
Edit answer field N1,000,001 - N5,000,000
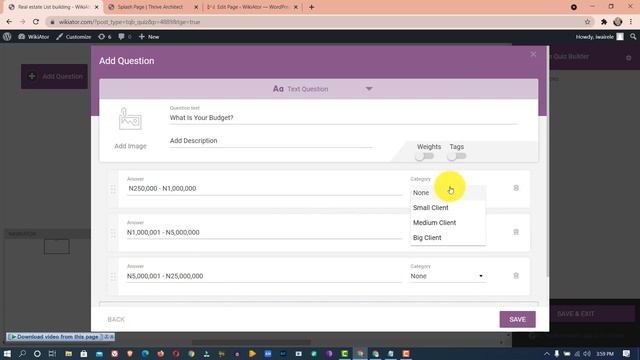pos(264,232)
